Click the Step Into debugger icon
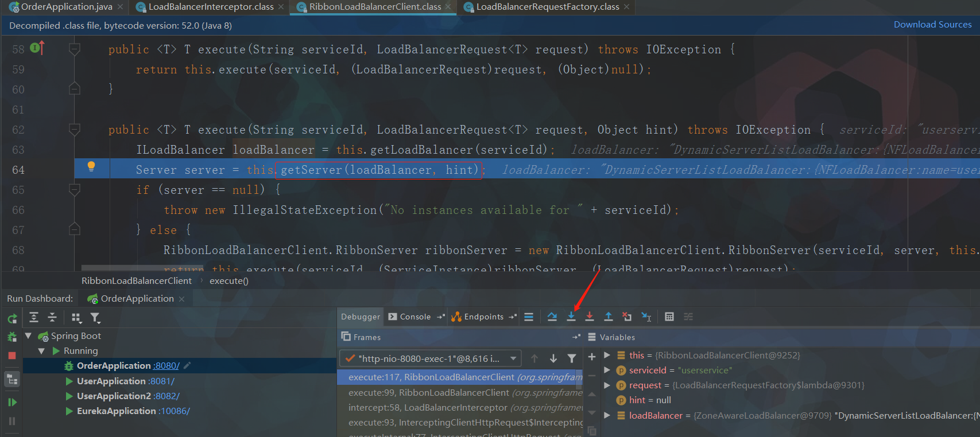The height and width of the screenshot is (437, 980). 571,317
